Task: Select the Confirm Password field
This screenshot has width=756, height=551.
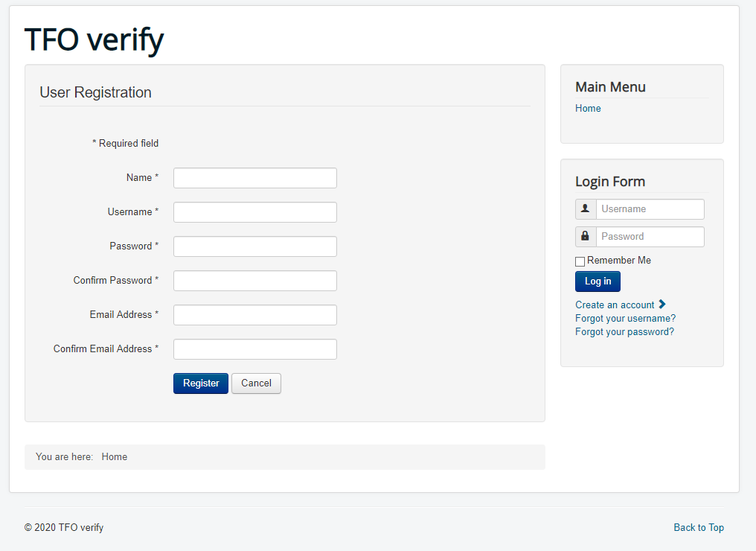Action: [255, 281]
